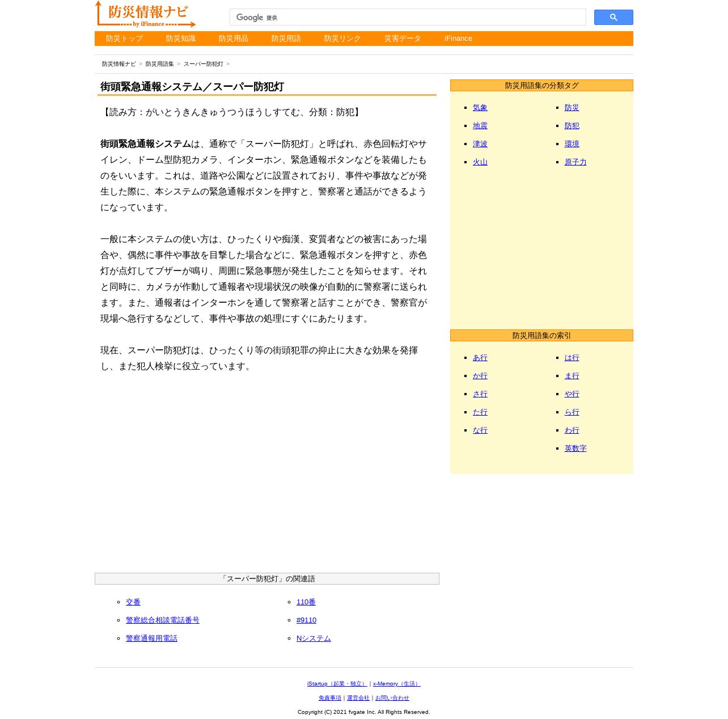Viewport: 728px width, 719px height.
Task: Click the Copyright (C) 2021 fvgate Inc. text
Action: tap(364, 712)
